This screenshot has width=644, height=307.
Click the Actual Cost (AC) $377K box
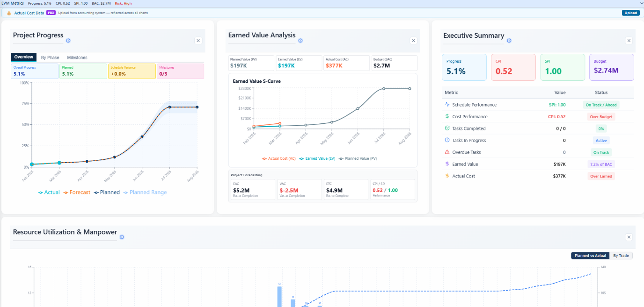pyautogui.click(x=347, y=63)
